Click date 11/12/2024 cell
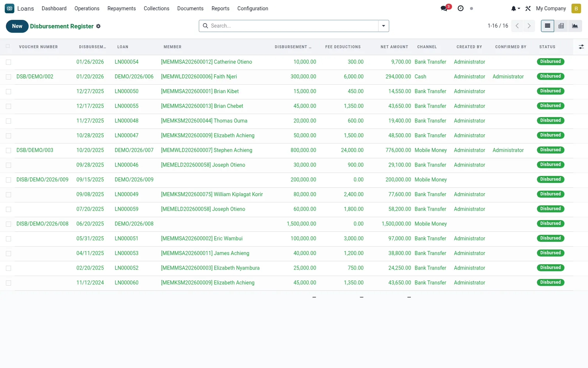 click(x=90, y=283)
